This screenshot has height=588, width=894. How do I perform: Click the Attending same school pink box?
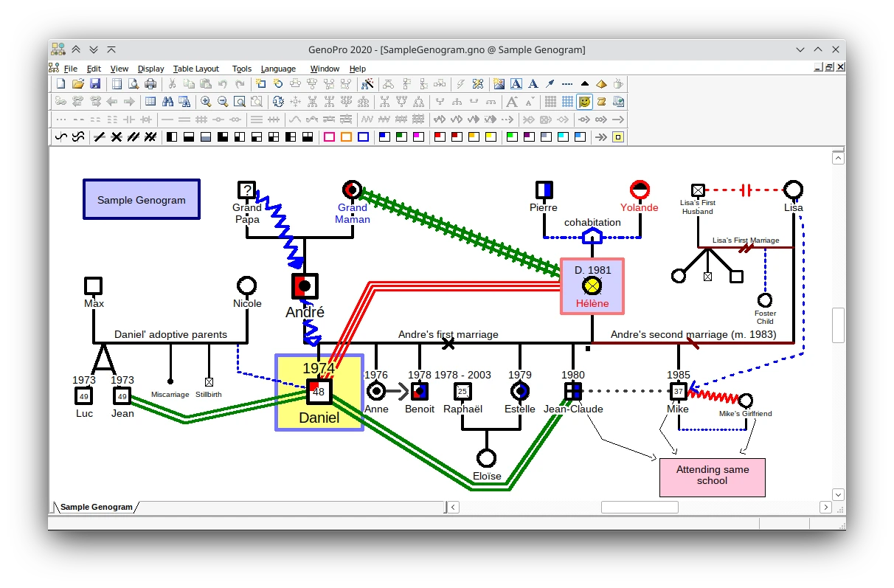click(x=712, y=476)
